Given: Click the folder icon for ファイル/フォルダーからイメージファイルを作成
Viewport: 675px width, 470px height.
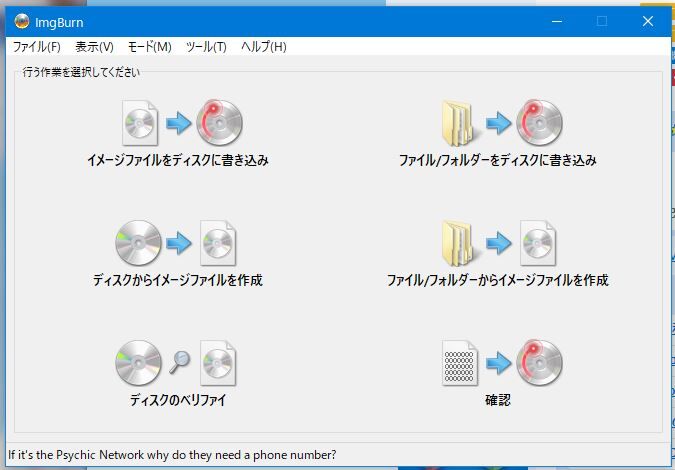Looking at the screenshot, I should pyautogui.click(x=459, y=244).
